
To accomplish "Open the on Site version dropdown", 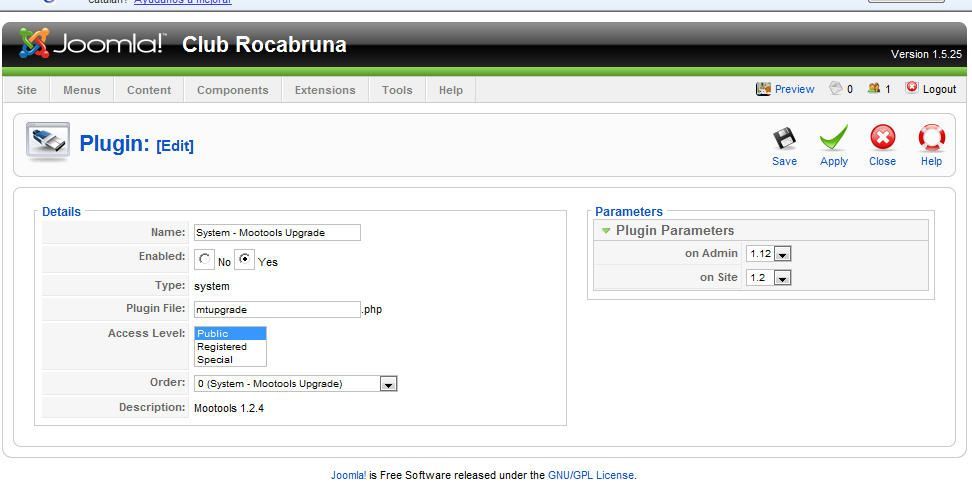I will pyautogui.click(x=768, y=278).
